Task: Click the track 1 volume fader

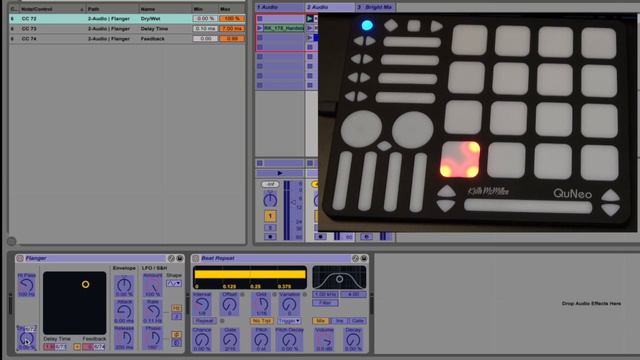Action: (293, 202)
